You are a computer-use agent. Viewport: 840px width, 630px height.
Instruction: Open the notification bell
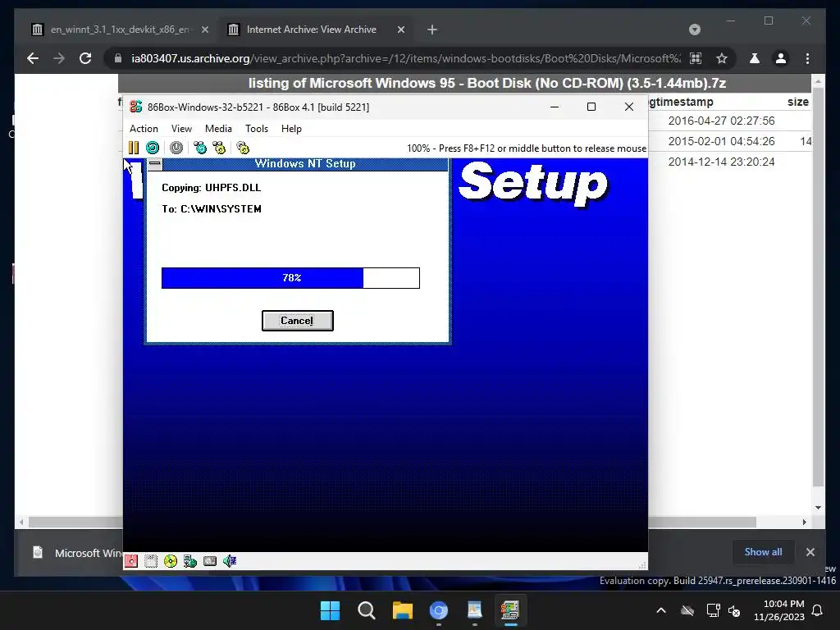coord(818,610)
